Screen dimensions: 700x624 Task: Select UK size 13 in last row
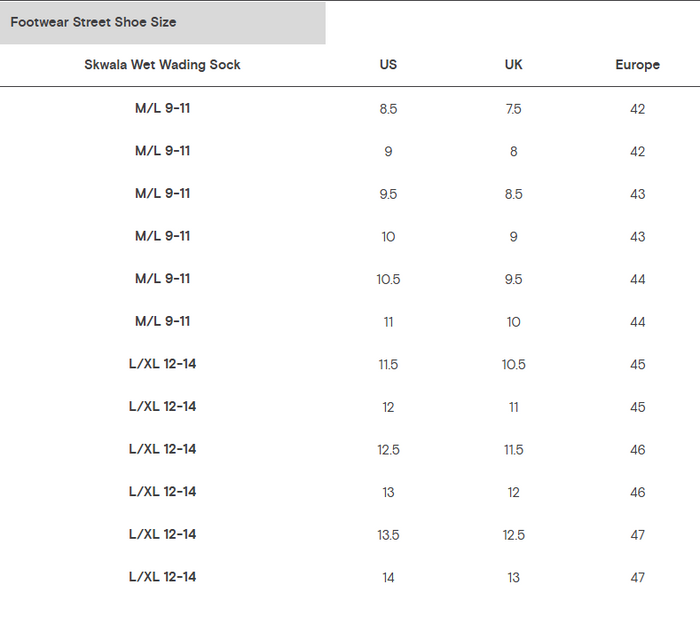click(x=513, y=578)
